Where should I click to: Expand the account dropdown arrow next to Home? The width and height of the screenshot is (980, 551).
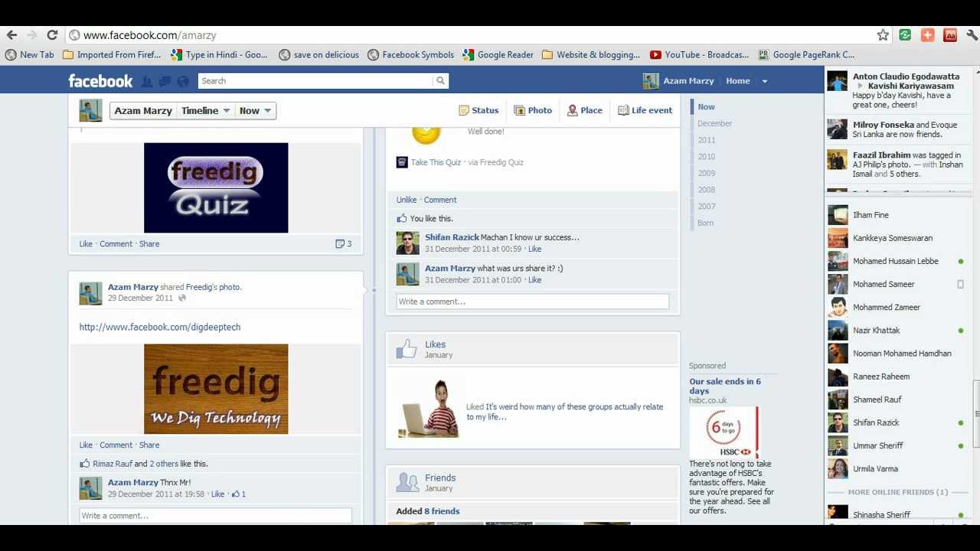pos(764,81)
